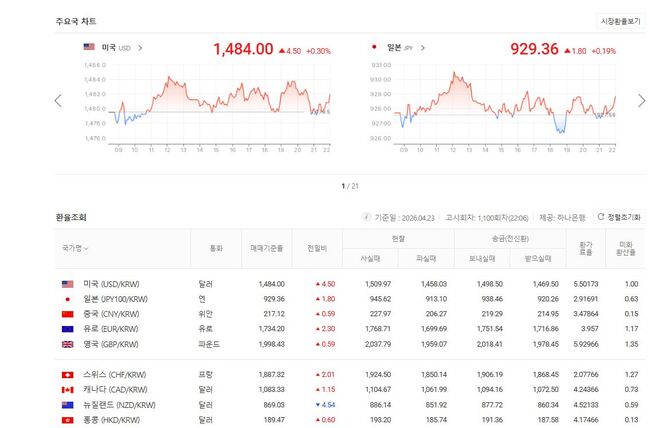
Task: Click the Canada flag icon in table
Action: [67, 389]
